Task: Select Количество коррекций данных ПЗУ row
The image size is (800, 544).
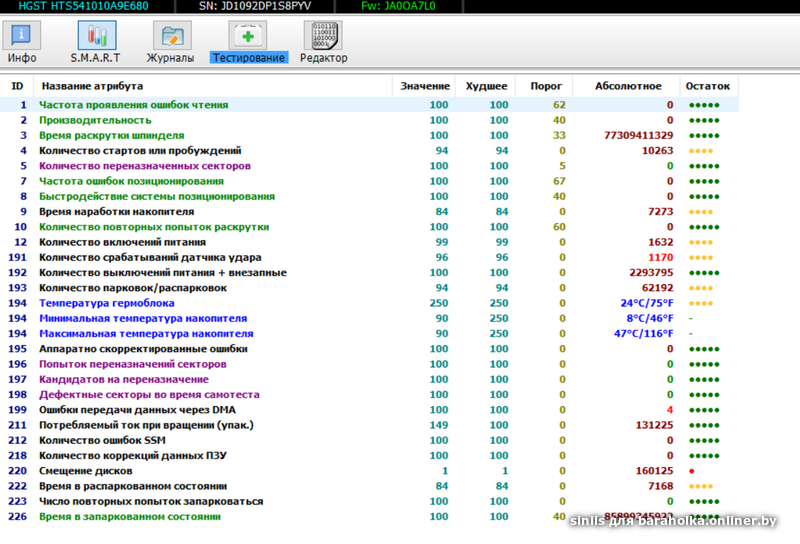Action: tap(369, 456)
